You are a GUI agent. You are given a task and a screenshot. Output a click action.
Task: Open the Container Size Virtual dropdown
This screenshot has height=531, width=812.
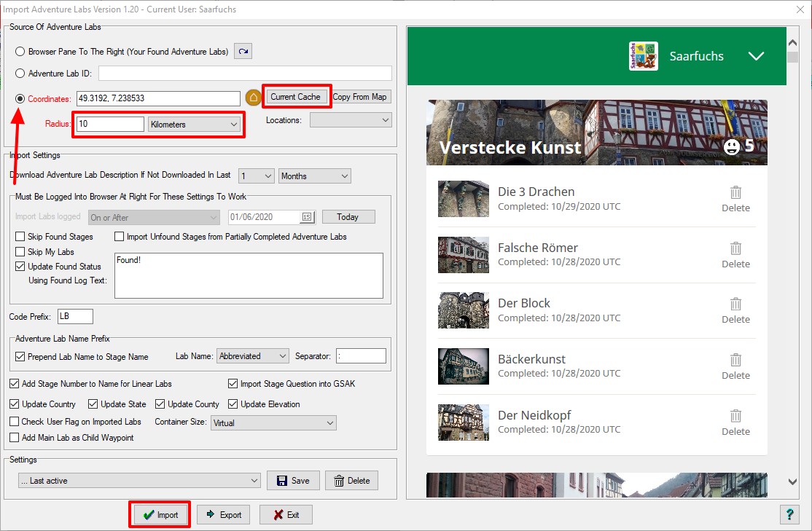[273, 422]
